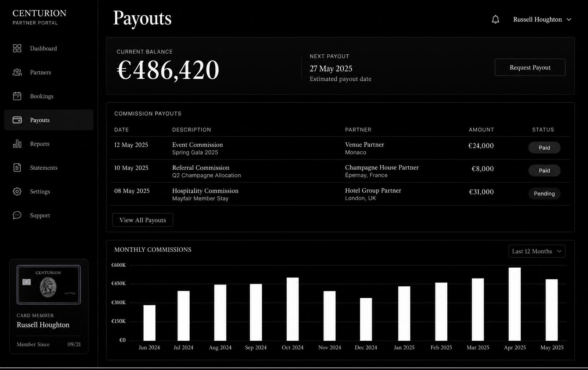Click the Dashboard grid icon
Screen dimensions: 588x370
(x=17, y=48)
